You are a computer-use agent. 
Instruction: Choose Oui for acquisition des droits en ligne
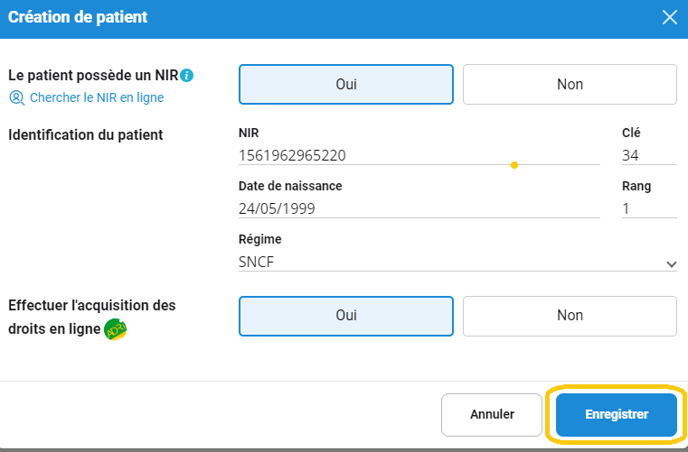[x=346, y=316]
